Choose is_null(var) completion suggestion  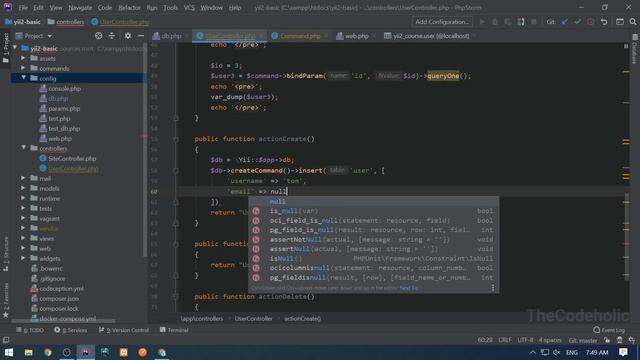coord(373,211)
